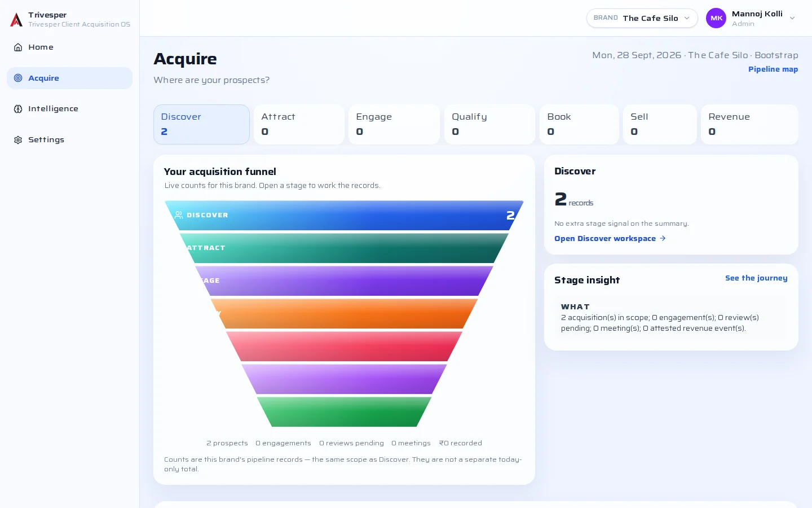Image resolution: width=812 pixels, height=508 pixels.
Task: Click the teal Attract funnel band
Action: point(344,248)
